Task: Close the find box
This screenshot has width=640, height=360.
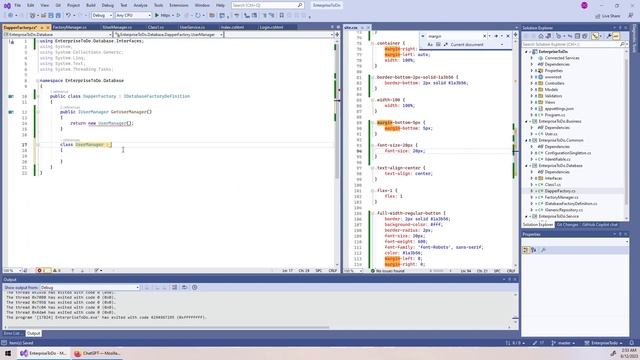Action: [x=508, y=36]
